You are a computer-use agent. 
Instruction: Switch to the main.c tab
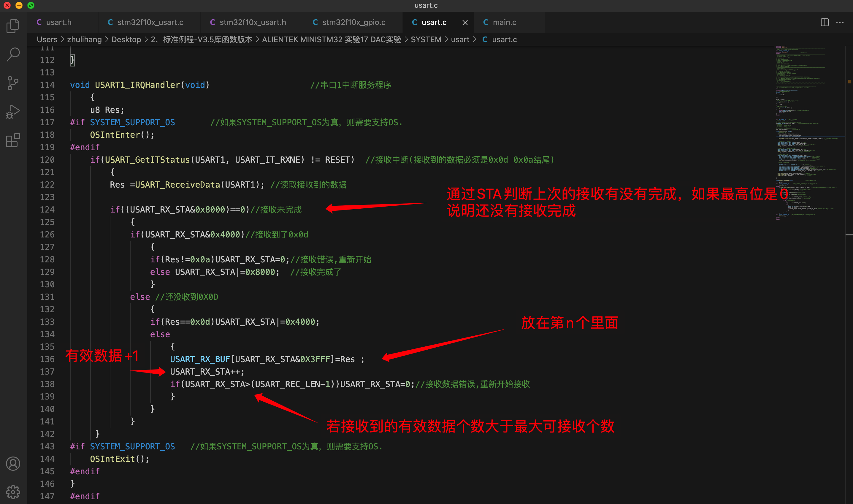(509, 23)
